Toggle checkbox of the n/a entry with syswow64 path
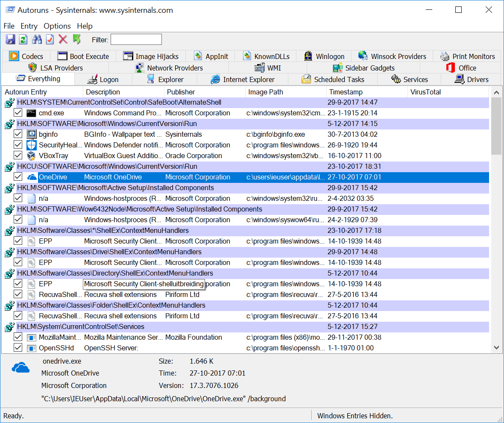504x423 pixels. [18, 220]
